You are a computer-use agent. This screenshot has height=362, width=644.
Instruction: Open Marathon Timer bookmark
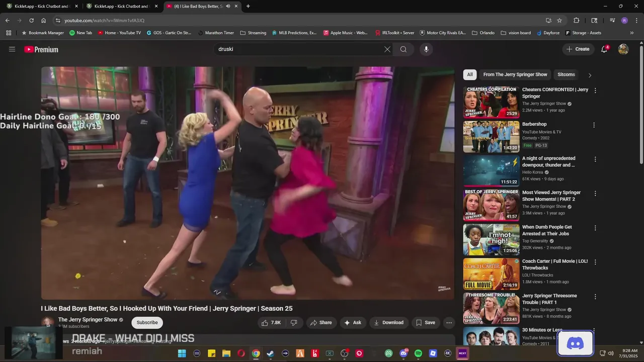coord(216,33)
